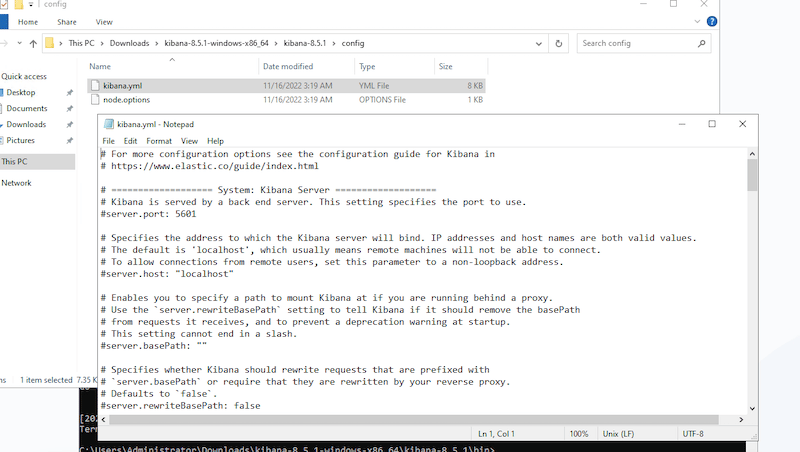Click Notepad scroll up arrow
The width and height of the screenshot is (800, 452).
[752, 154]
